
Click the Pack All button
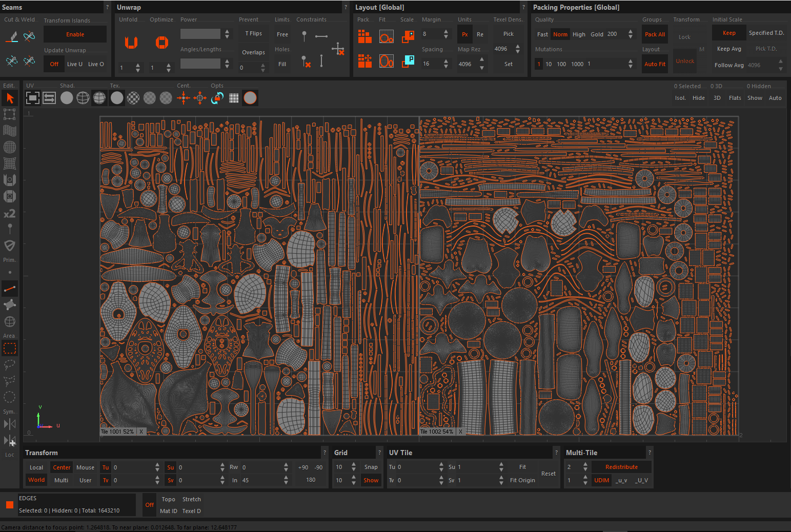click(655, 34)
